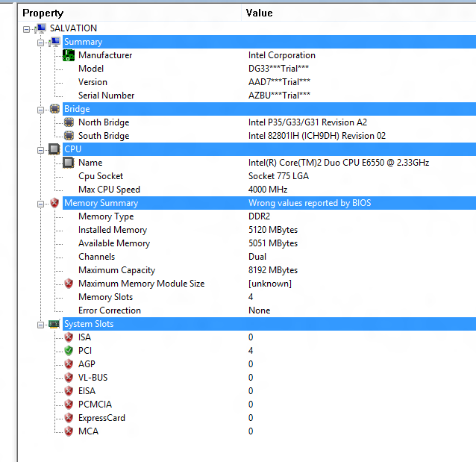Click the EISA red shield icon

[69, 391]
